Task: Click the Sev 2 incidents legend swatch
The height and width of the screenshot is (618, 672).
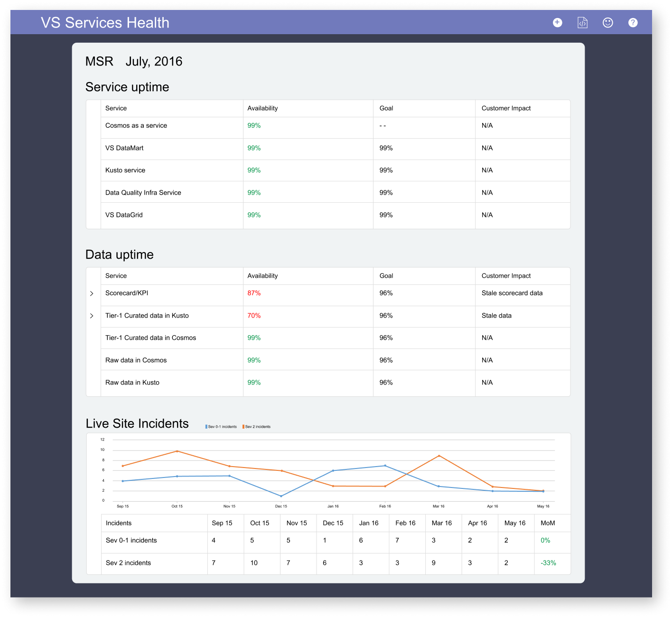Action: pyautogui.click(x=243, y=427)
